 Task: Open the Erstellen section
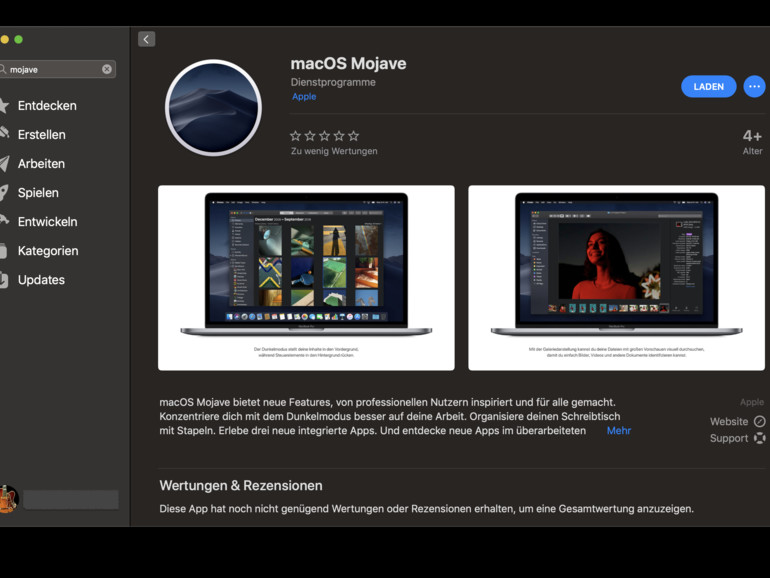[42, 135]
